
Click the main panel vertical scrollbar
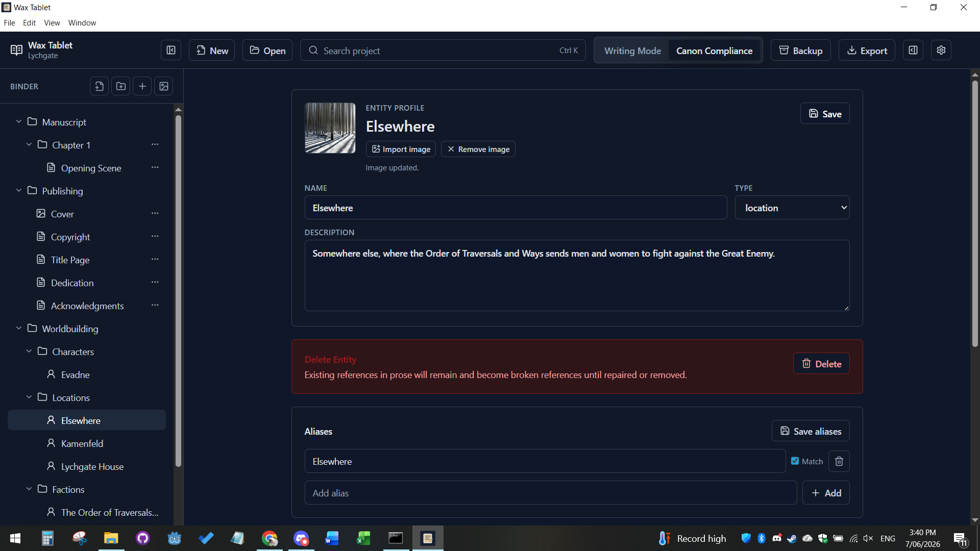point(975,214)
